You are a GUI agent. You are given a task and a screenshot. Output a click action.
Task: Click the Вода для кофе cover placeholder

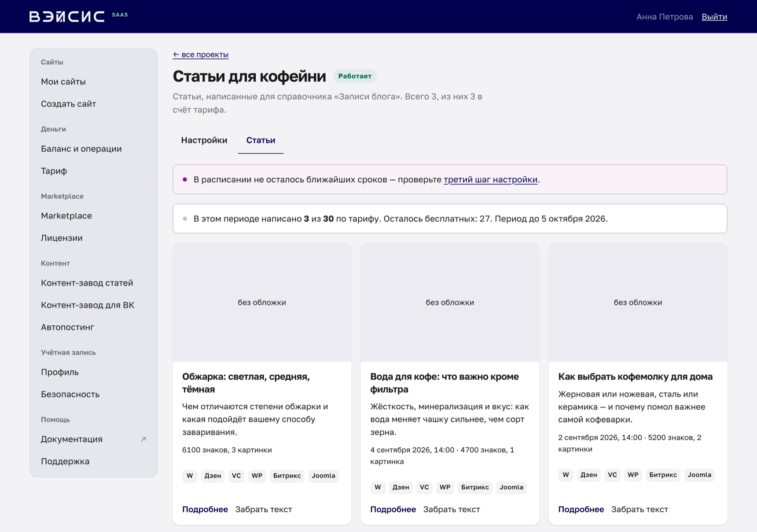(450, 302)
